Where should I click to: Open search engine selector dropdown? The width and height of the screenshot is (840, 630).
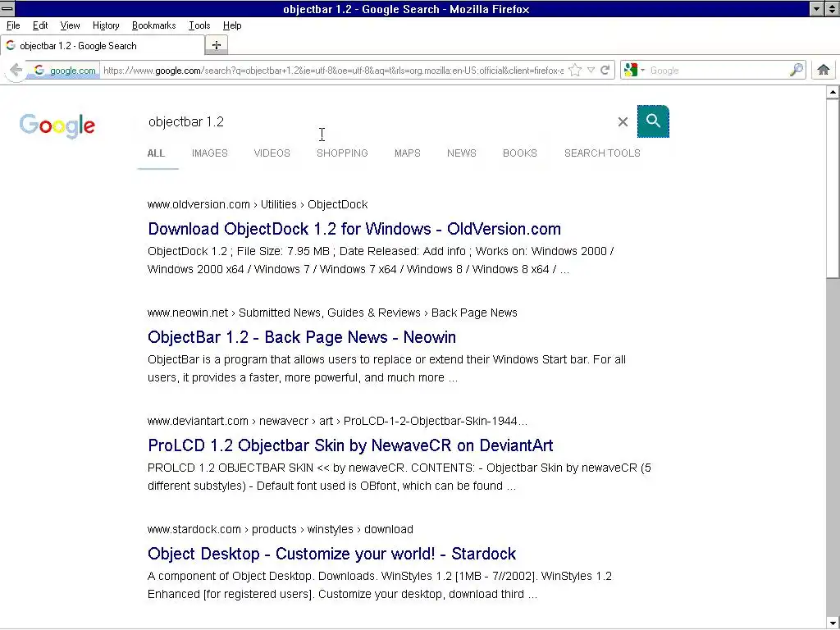[634, 71]
